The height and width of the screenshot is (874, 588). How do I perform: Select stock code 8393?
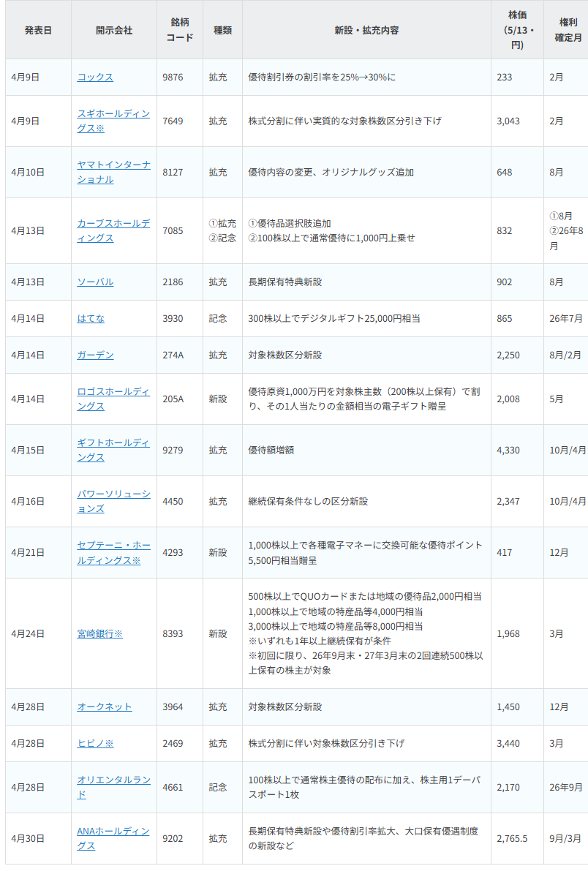click(173, 634)
